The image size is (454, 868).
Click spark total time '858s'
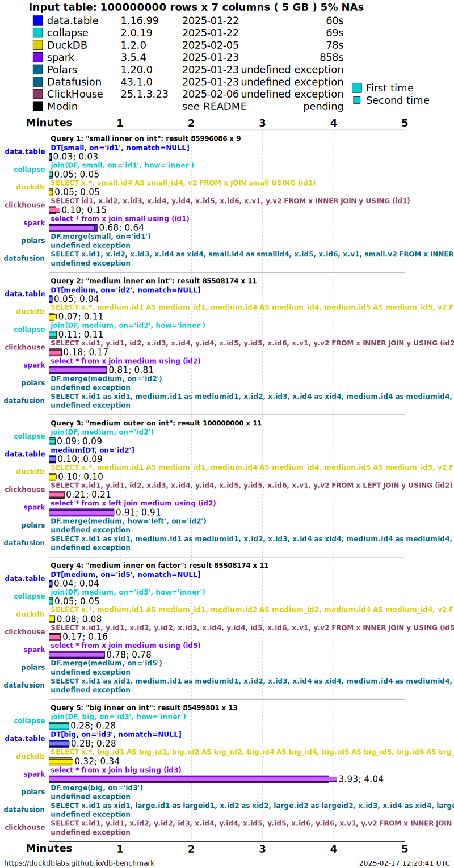coord(331,57)
